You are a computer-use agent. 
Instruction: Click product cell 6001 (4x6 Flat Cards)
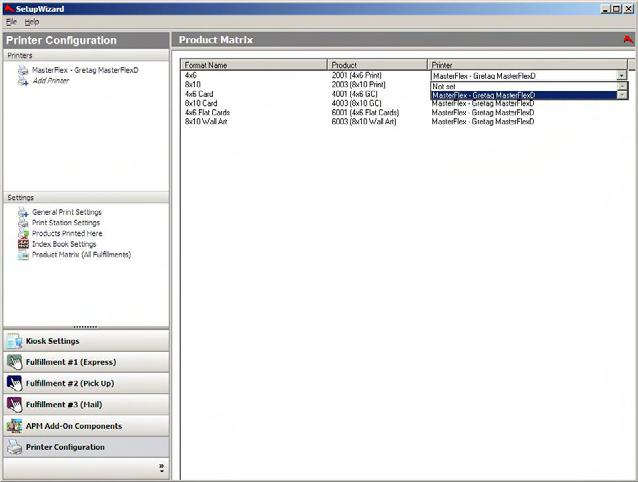(x=365, y=113)
